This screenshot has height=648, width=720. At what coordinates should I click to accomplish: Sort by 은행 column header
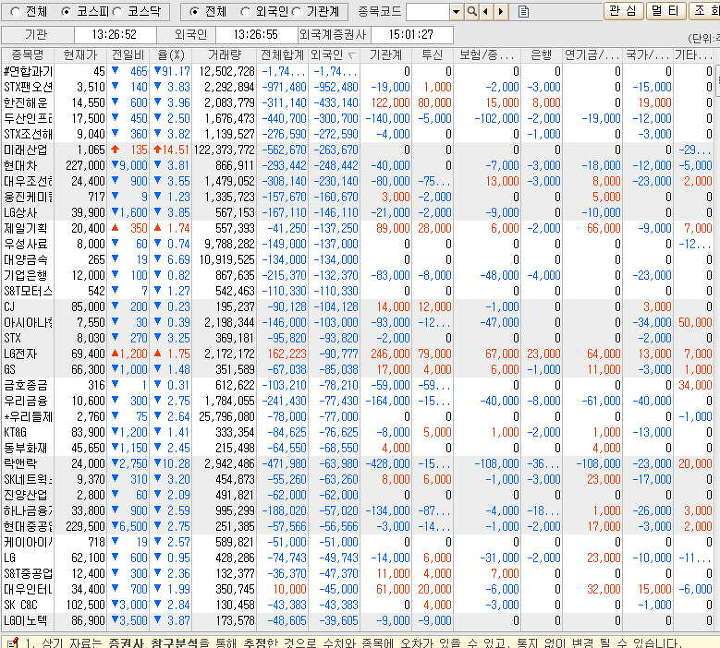pos(541,56)
